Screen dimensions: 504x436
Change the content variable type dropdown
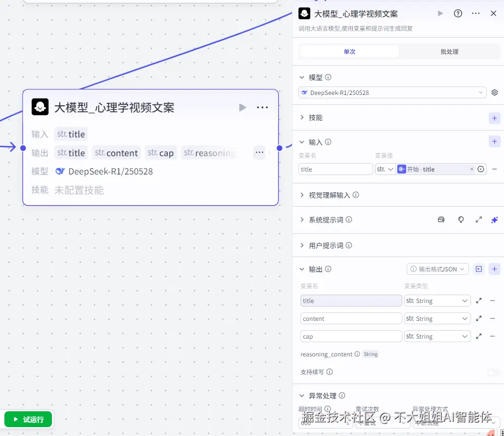click(x=437, y=318)
